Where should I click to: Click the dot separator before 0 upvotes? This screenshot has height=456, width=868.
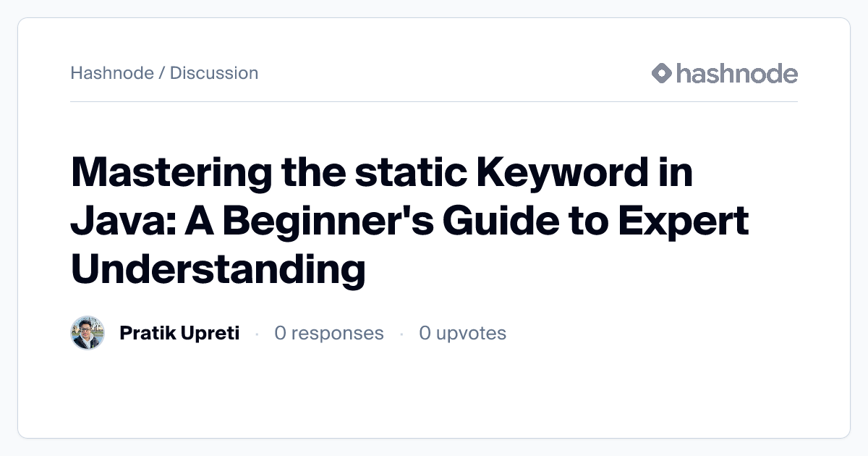point(401,334)
